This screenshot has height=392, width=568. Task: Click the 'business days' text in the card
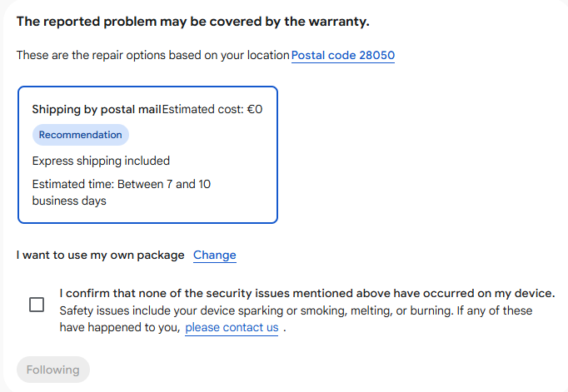(x=69, y=201)
